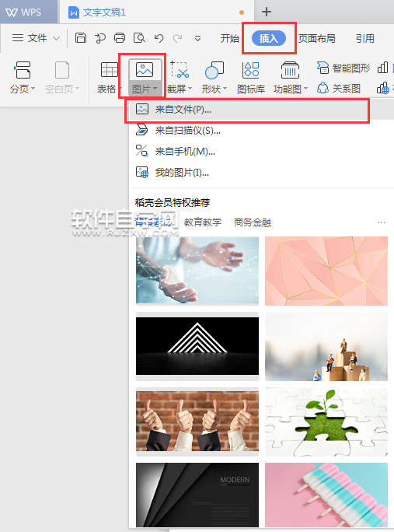Click the 分页 page break icon
394x532 pixels.
(x=23, y=70)
